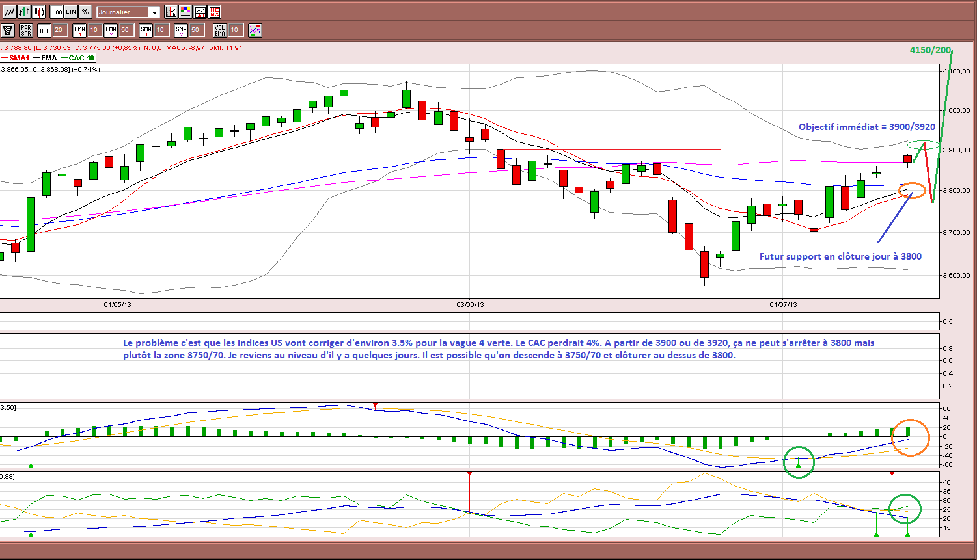
Task: Click the 3 900,00 price axis label
Action: (957, 150)
